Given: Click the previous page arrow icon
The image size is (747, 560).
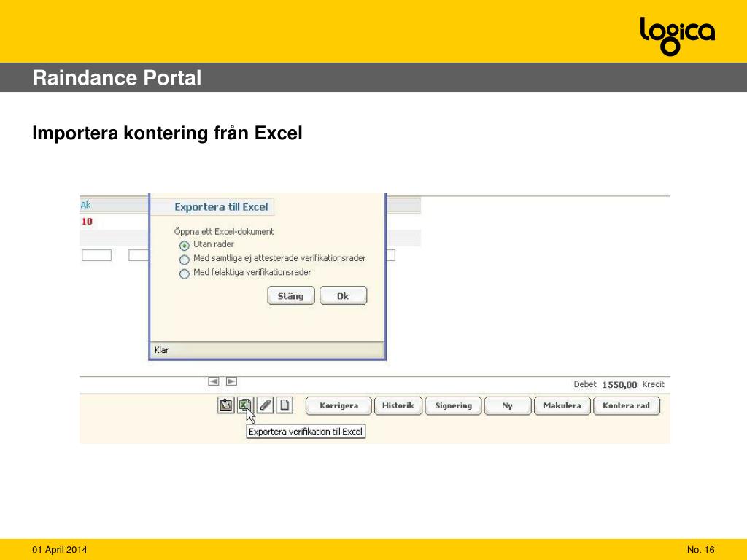Looking at the screenshot, I should (x=214, y=381).
